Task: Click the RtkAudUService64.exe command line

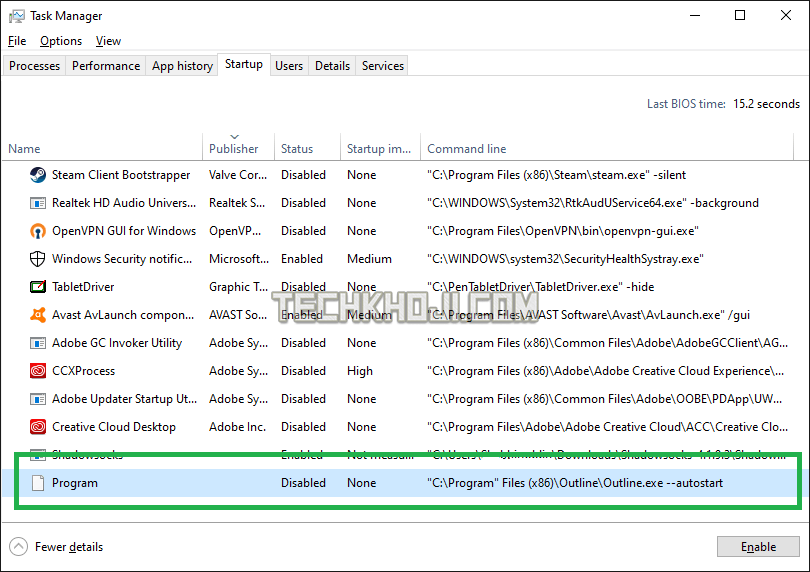Action: 593,203
